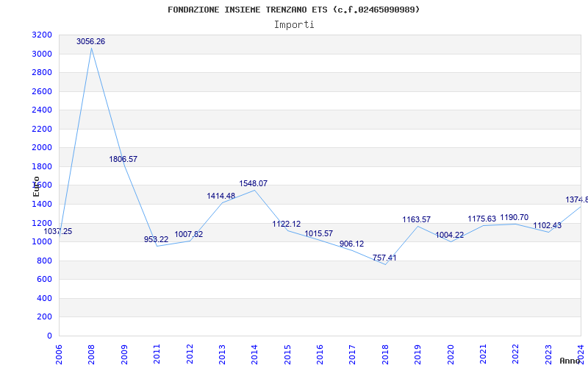Click the 1102.43 data label
Viewport: 588px width, 368px height.
pyautogui.click(x=548, y=226)
